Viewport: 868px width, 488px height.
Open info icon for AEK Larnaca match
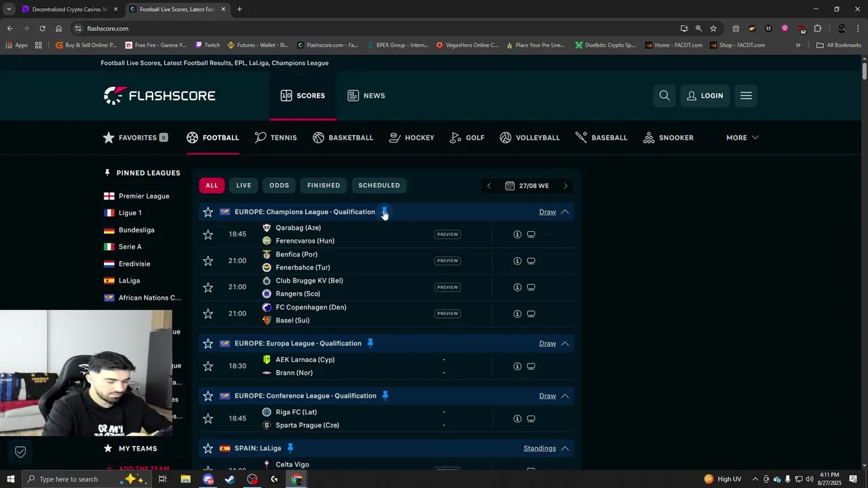517,366
